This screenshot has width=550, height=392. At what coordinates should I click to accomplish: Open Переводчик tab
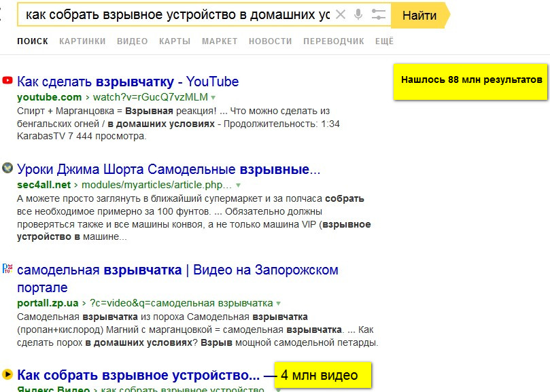[334, 41]
